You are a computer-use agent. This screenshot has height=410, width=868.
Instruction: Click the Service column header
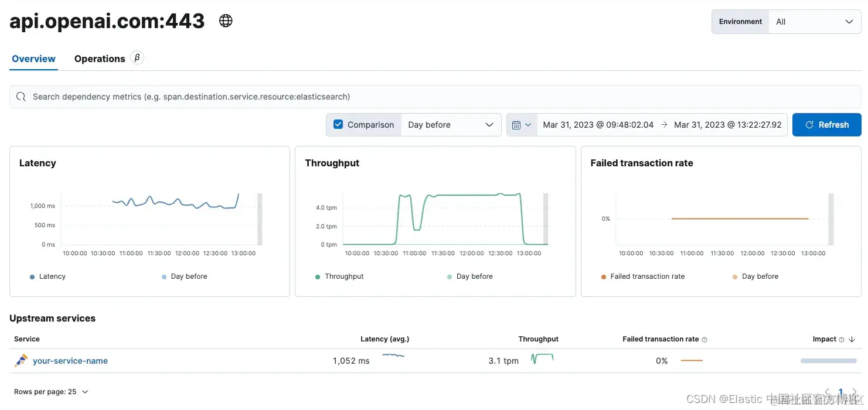(x=27, y=339)
